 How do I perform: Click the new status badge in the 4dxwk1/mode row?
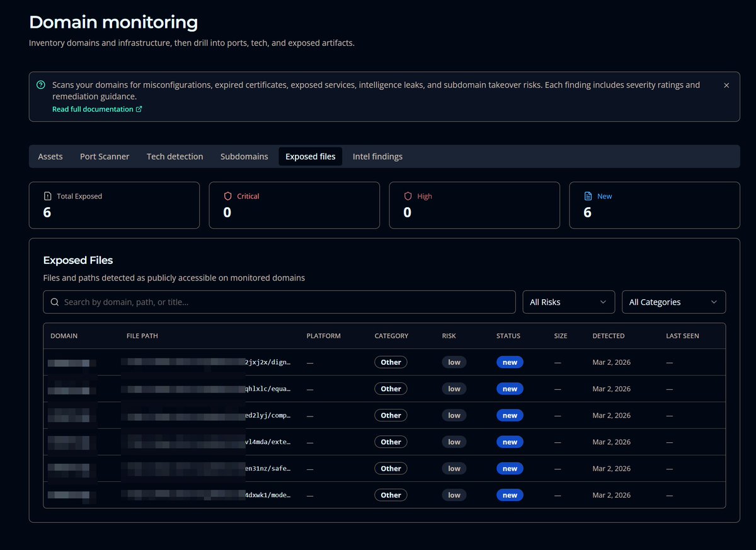coord(510,495)
